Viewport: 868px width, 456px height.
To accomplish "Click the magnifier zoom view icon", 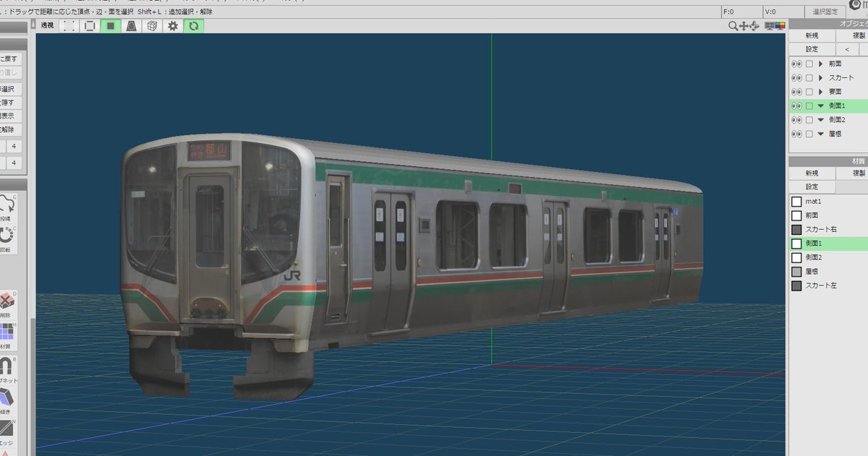I will (733, 26).
